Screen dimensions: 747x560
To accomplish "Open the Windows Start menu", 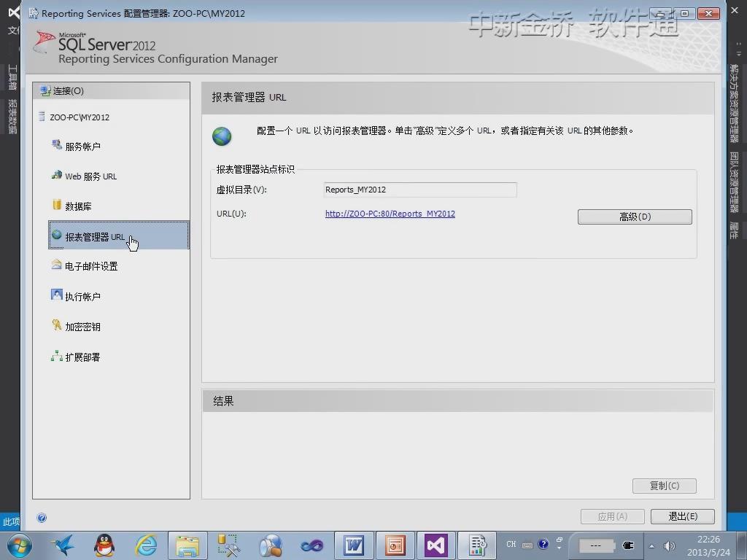I will pyautogui.click(x=20, y=545).
